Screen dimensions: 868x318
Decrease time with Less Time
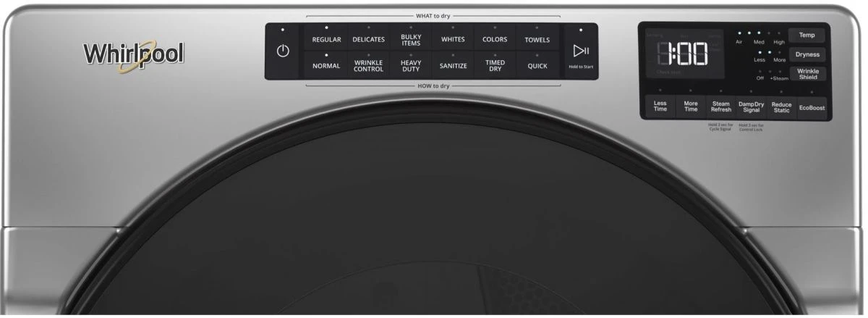point(660,106)
